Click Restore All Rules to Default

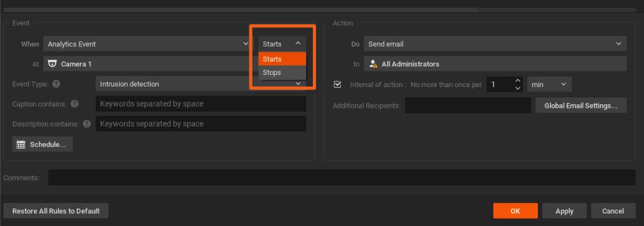[56, 211]
